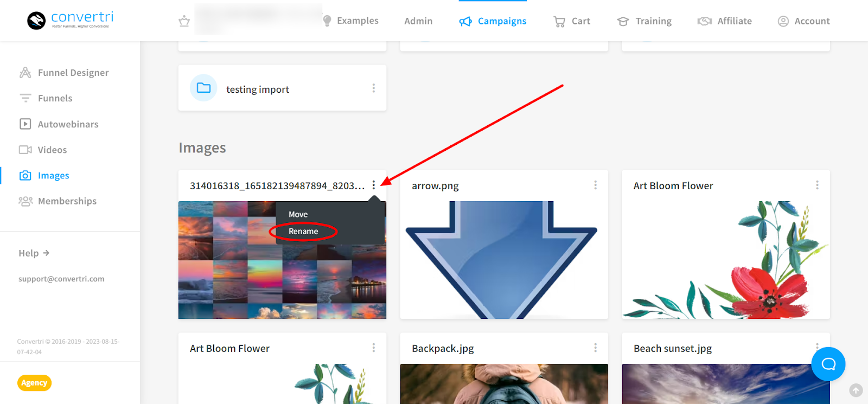Viewport: 868px width, 404px height.
Task: Click the Convertri logo
Action: [x=71, y=20]
